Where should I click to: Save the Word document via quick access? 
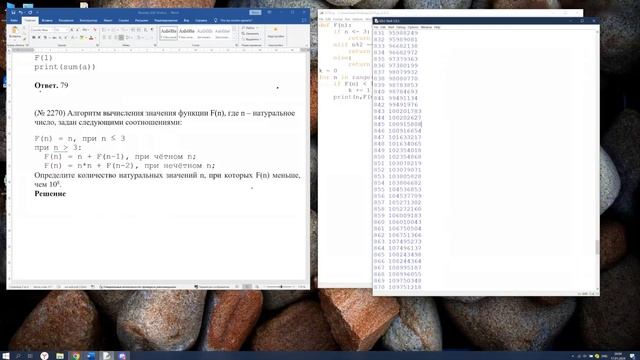(13, 13)
